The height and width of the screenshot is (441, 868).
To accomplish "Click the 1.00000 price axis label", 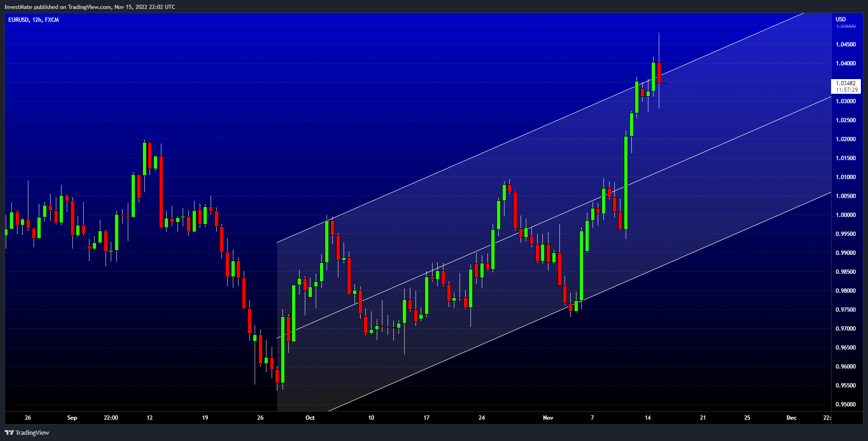I will tap(846, 215).
